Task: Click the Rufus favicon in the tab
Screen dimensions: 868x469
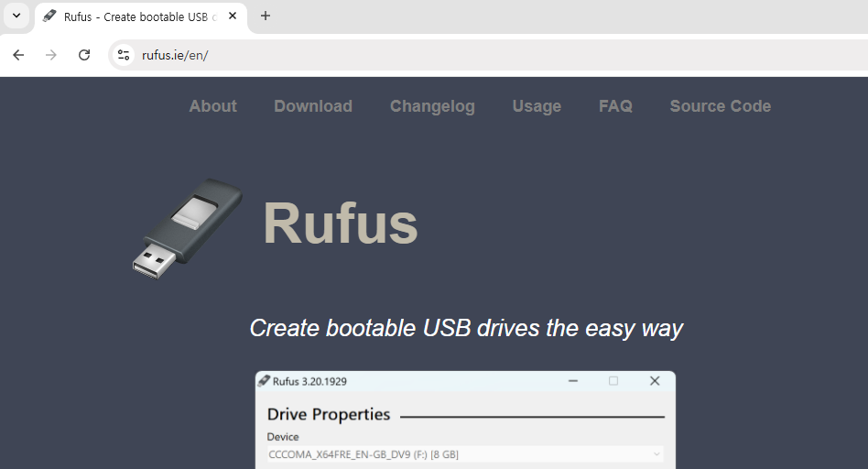Action: (49, 16)
